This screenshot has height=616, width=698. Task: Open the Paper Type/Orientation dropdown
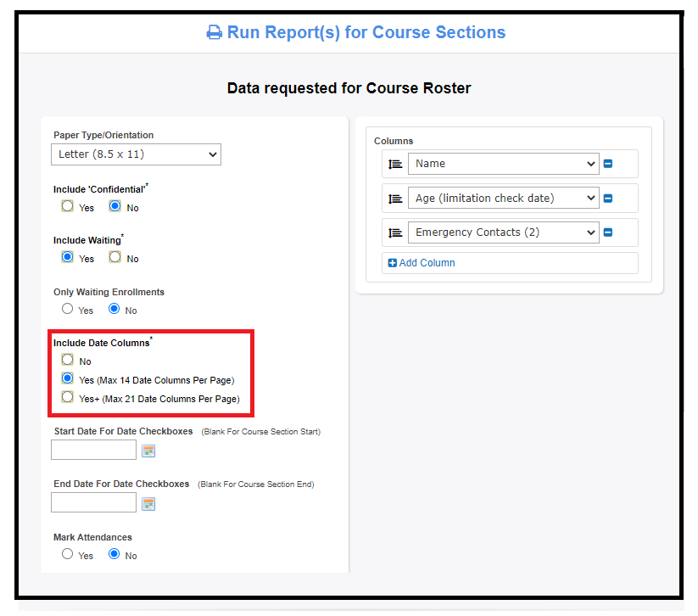pos(136,154)
